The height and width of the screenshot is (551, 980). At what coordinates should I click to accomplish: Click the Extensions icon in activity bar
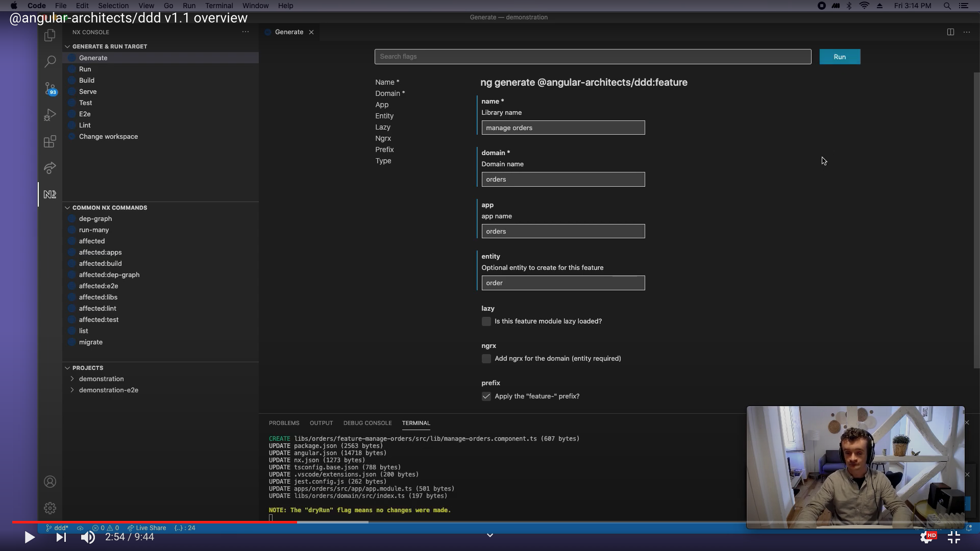pyautogui.click(x=51, y=141)
